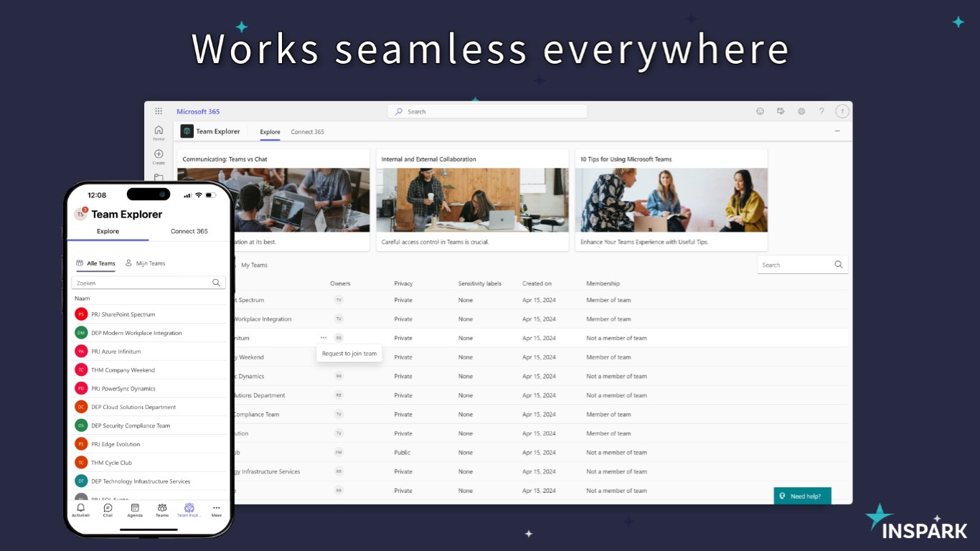The width and height of the screenshot is (980, 551).
Task: Select Connect 365 tab on the phone
Action: click(189, 231)
